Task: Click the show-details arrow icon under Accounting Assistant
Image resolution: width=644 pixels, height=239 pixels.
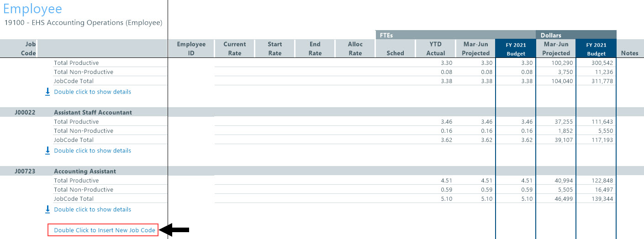Action: click(x=48, y=209)
